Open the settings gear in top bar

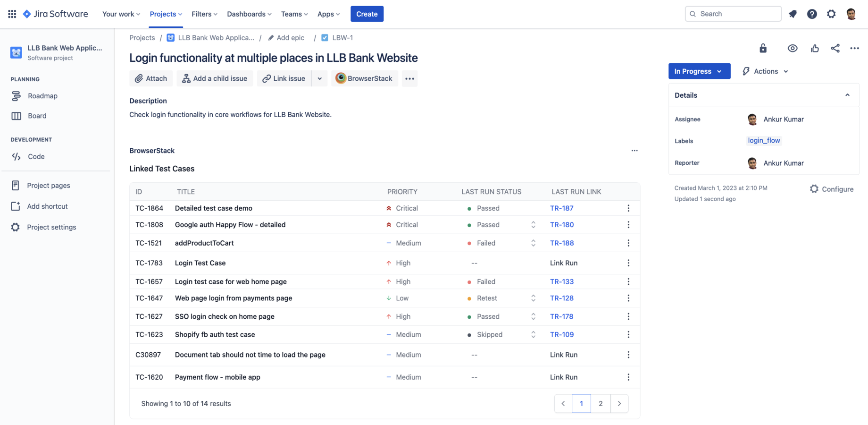tap(831, 14)
